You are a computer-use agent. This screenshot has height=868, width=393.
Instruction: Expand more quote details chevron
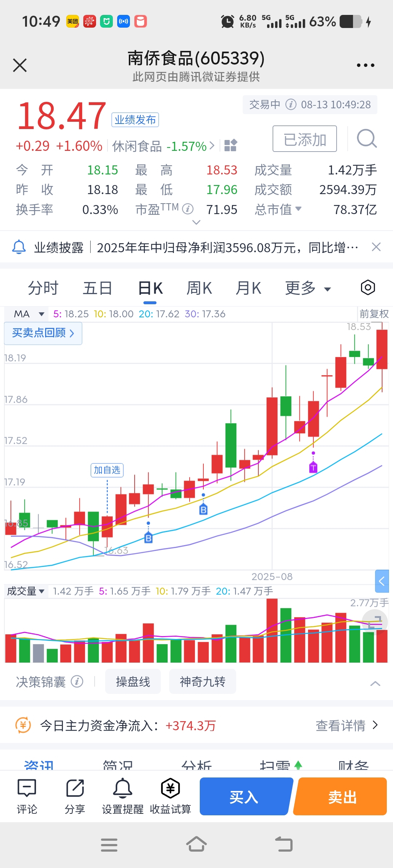tap(196, 222)
